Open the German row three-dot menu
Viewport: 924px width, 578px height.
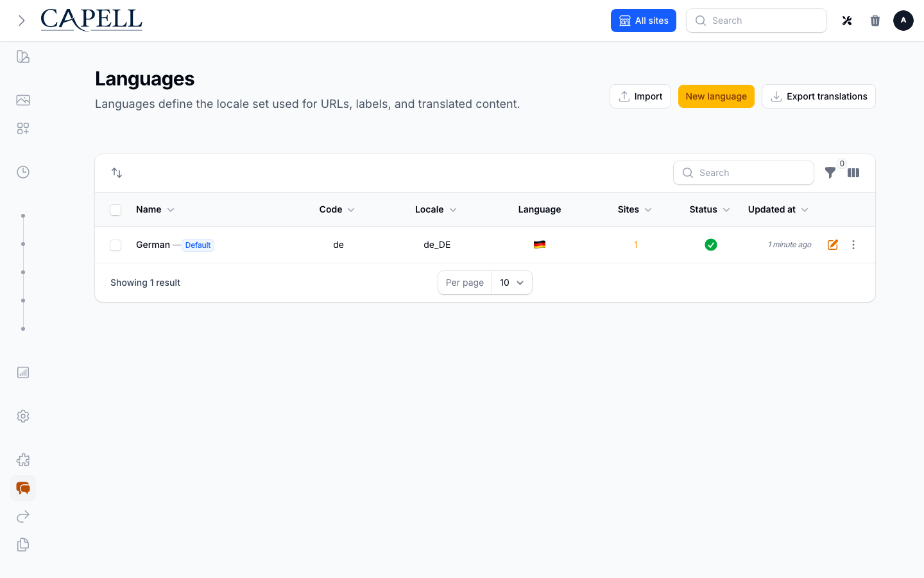tap(853, 245)
